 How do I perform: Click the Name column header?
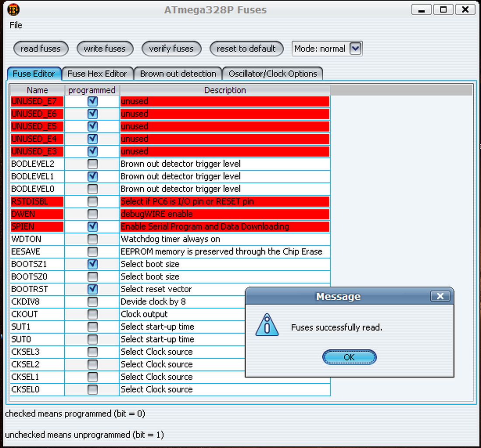(37, 90)
